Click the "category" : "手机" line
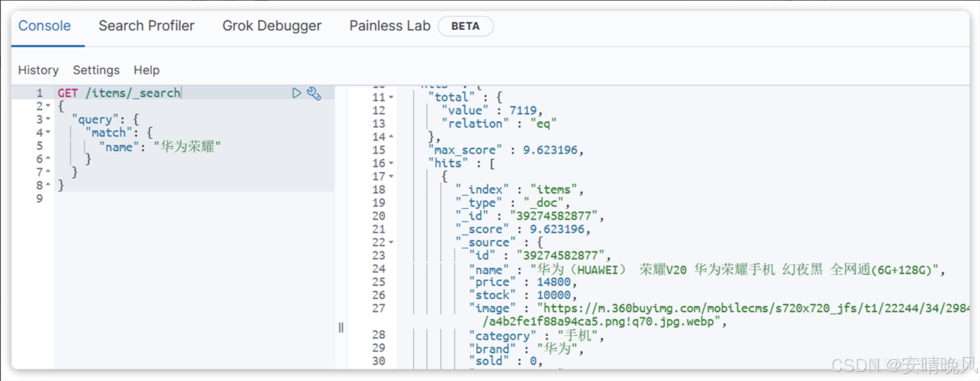The width and height of the screenshot is (980, 381). tap(536, 336)
